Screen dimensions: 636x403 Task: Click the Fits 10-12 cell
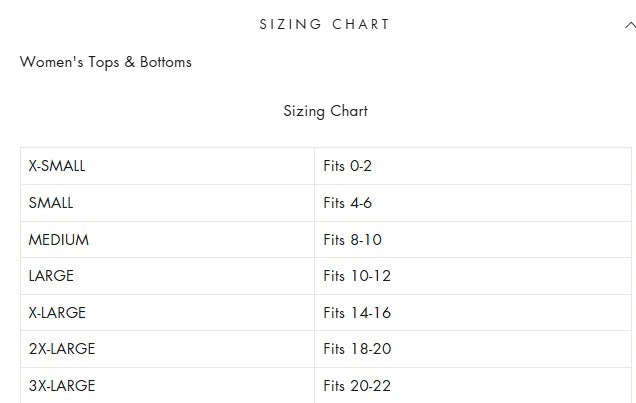coord(357,276)
